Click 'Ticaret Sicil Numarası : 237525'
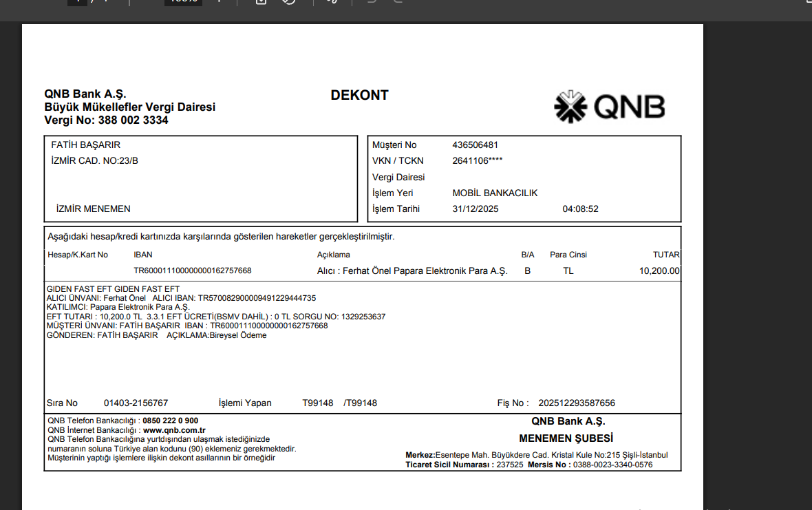 click(x=464, y=465)
